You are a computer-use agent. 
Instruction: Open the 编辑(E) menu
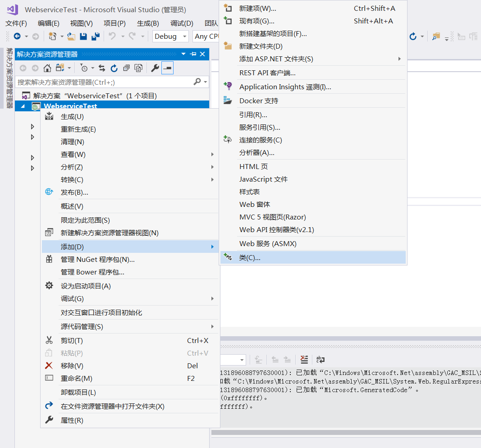click(x=49, y=23)
